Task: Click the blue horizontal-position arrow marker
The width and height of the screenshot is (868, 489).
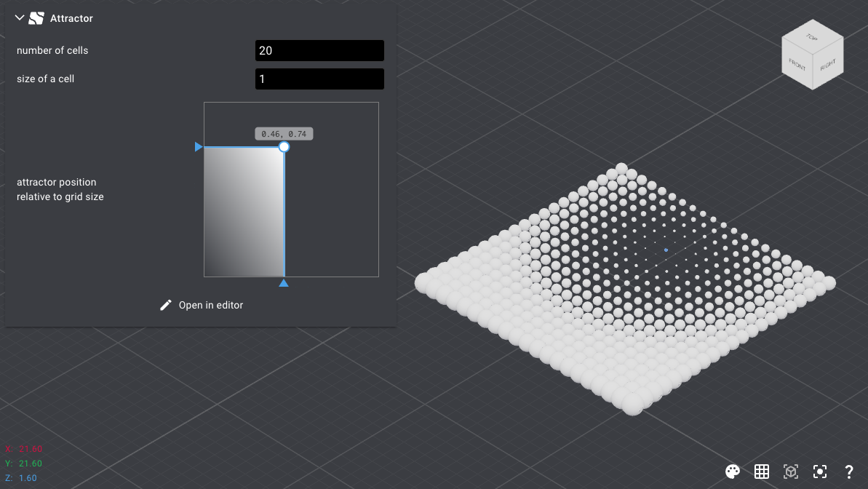Action: click(284, 283)
